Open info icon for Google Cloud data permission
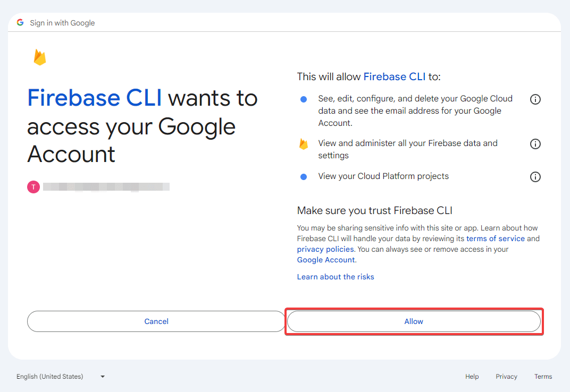The height and width of the screenshot is (392, 570). (x=535, y=99)
